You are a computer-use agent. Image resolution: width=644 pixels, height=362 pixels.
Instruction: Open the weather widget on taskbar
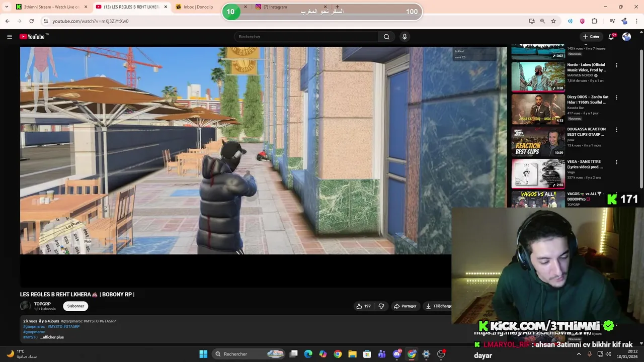click(21, 354)
